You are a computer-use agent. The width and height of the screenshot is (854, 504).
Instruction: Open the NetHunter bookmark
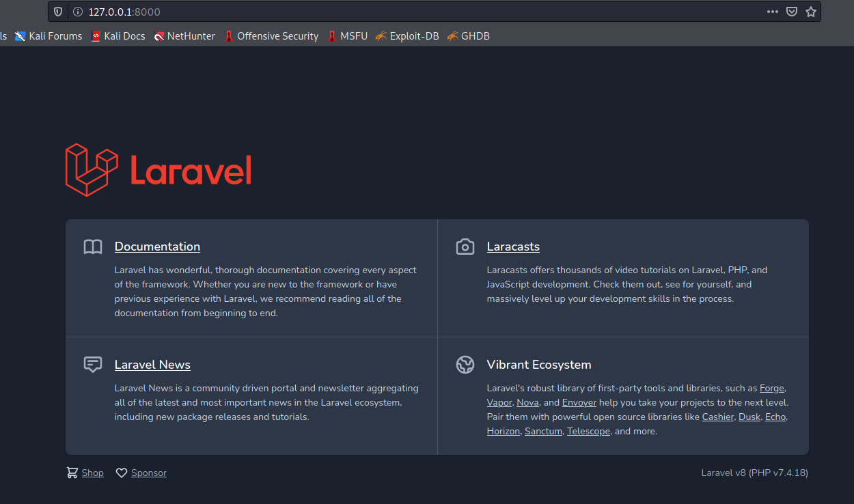(x=184, y=36)
